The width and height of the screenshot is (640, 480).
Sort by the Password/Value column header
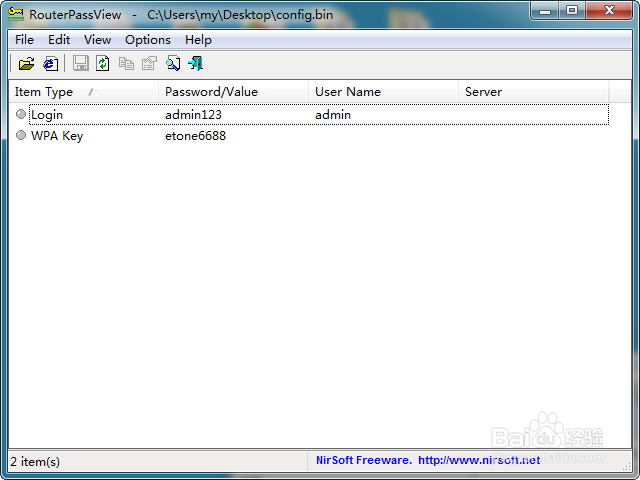pos(233,92)
